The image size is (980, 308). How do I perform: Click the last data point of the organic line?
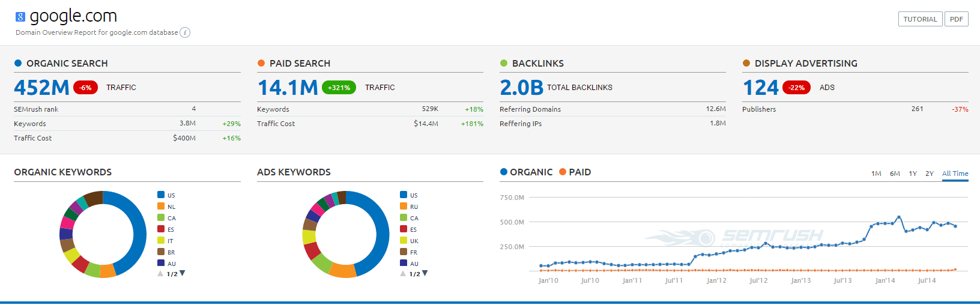[x=955, y=226]
